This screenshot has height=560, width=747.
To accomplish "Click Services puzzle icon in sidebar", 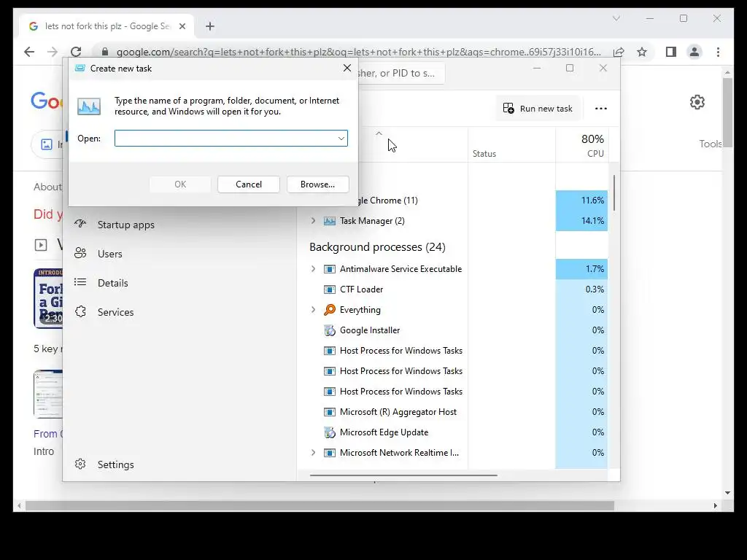I will [x=80, y=311].
